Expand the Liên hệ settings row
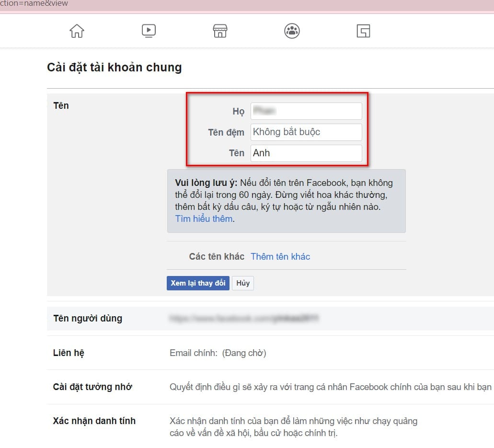The image size is (494, 448). click(x=270, y=353)
